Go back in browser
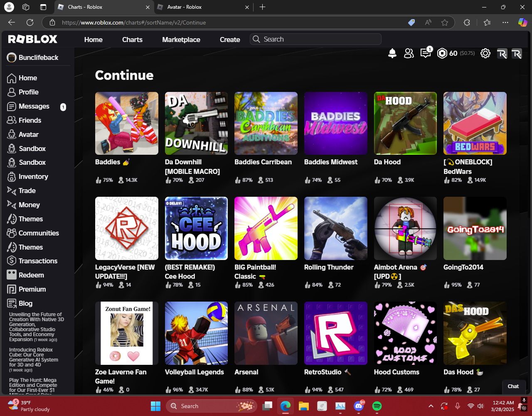Screen dimensions: 532x416 pos(12,22)
